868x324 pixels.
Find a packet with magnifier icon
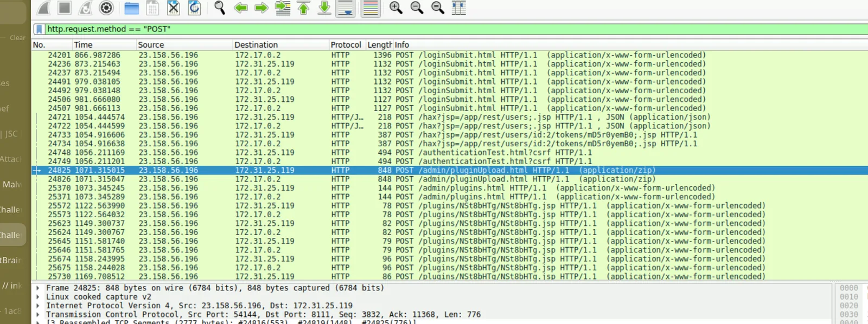pos(220,8)
